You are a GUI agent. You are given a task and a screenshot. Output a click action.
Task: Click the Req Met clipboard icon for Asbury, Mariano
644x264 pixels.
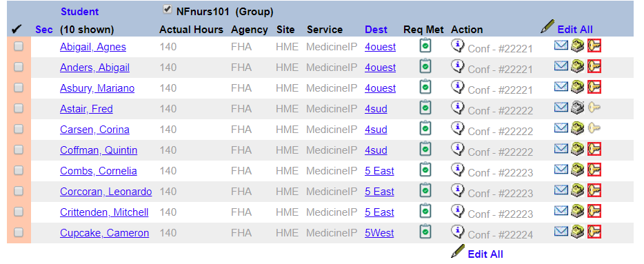(x=425, y=87)
